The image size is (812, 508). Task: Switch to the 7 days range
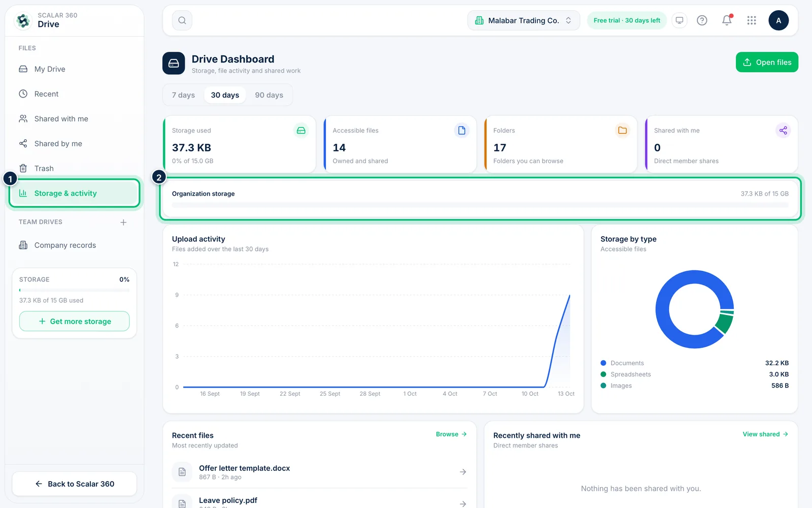click(x=183, y=95)
